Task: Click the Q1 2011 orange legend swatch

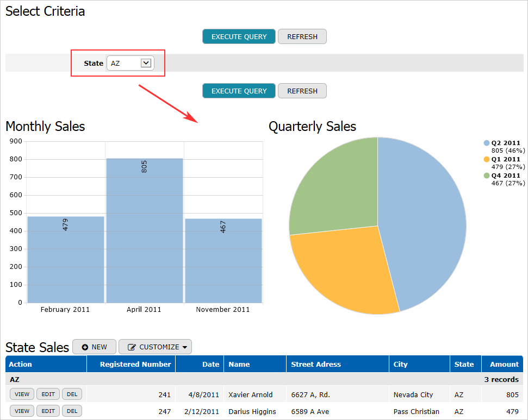Action: click(x=487, y=159)
